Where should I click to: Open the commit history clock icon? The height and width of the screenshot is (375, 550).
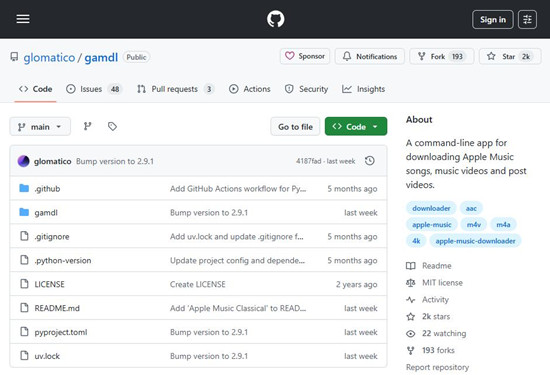pos(370,161)
